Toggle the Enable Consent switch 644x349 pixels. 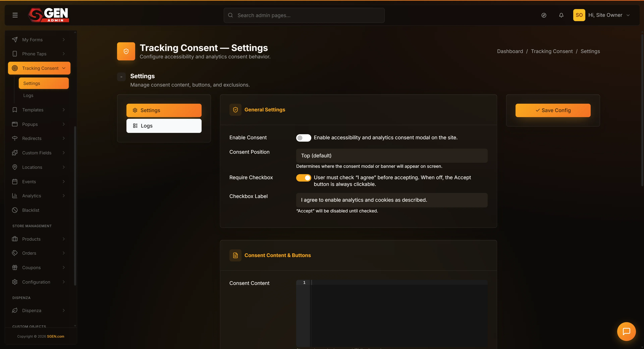tap(304, 138)
